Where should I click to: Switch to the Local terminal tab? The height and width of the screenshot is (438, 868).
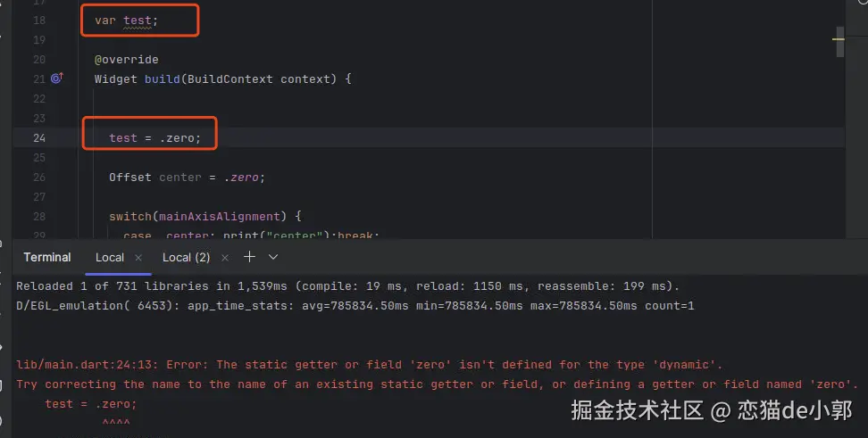pos(110,257)
